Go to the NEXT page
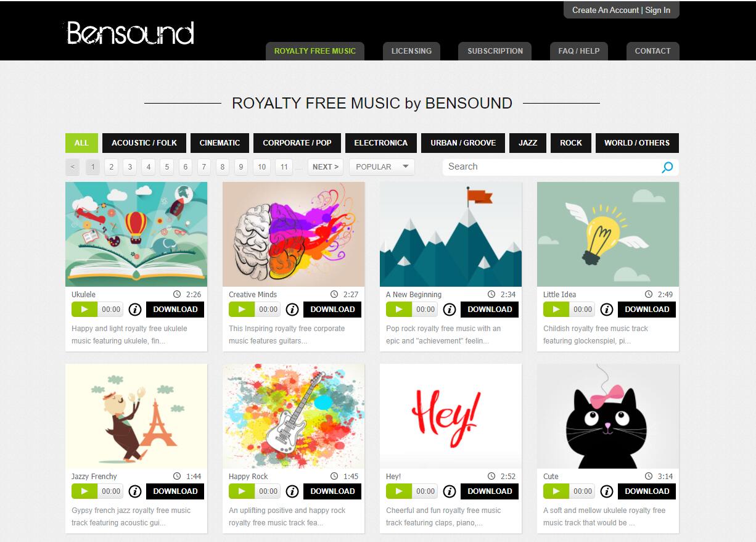 tap(325, 166)
